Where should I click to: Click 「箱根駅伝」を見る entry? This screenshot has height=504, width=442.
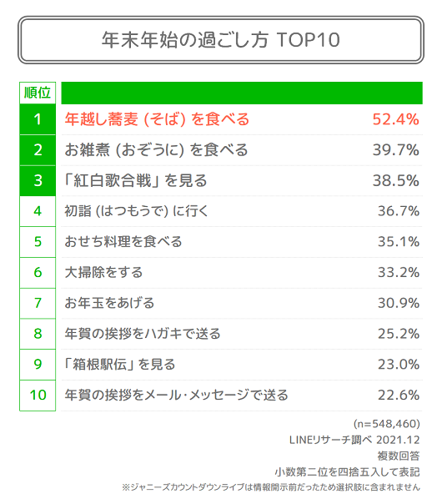[x=119, y=365]
